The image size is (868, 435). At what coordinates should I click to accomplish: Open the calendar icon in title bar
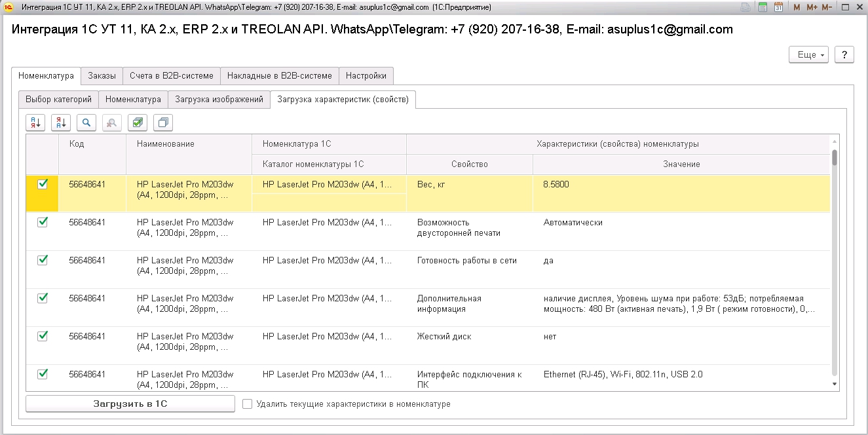pyautogui.click(x=778, y=7)
